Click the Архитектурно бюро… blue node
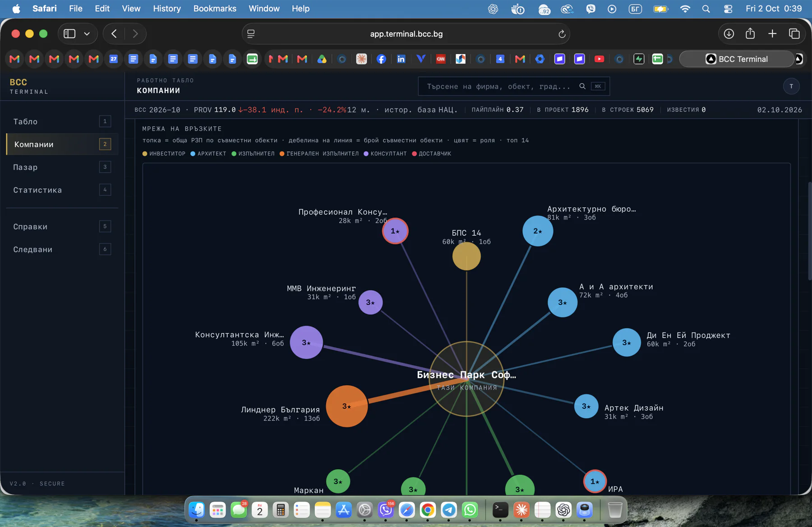 tap(538, 231)
